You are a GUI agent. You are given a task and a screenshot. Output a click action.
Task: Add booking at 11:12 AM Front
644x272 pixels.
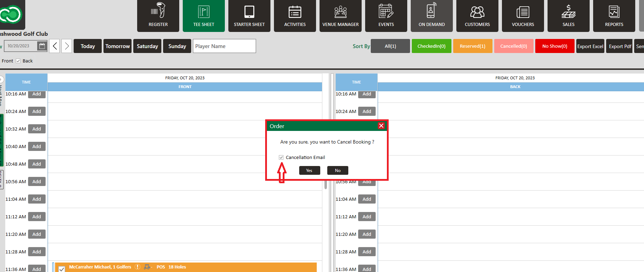[37, 217]
